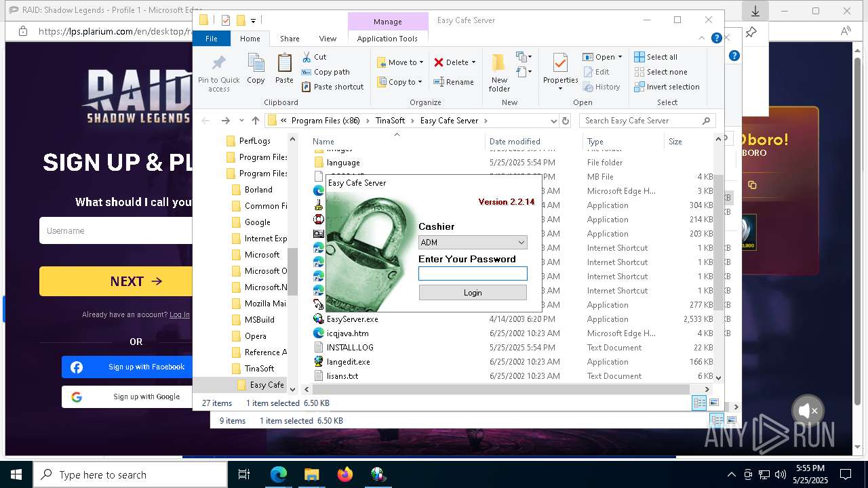Click Pin to Quick access
The width and height of the screenshot is (868, 488).
tap(218, 73)
